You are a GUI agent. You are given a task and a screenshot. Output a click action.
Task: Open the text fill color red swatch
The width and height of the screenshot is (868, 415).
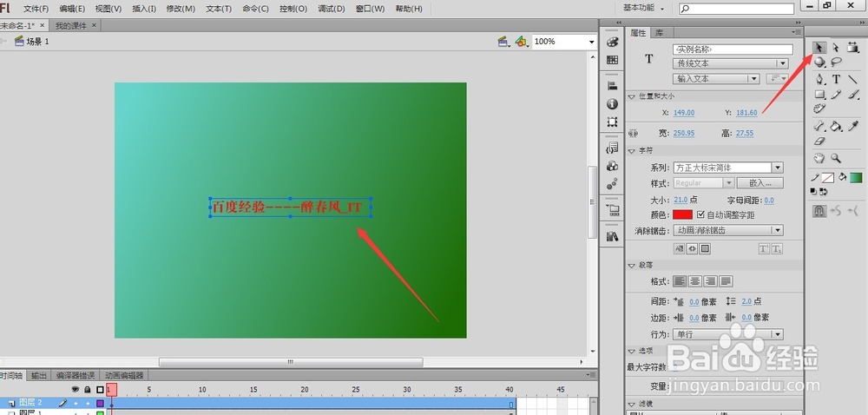pyautogui.click(x=682, y=214)
